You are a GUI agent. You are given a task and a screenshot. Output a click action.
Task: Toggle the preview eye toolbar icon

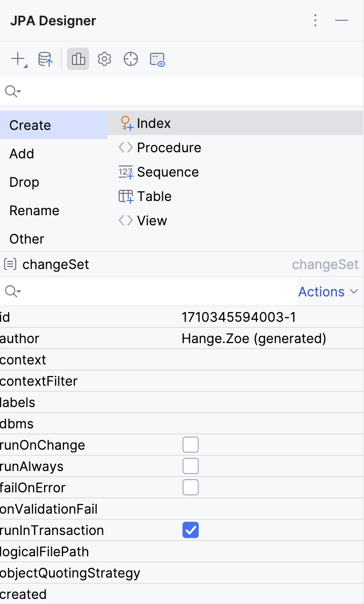pos(157,59)
